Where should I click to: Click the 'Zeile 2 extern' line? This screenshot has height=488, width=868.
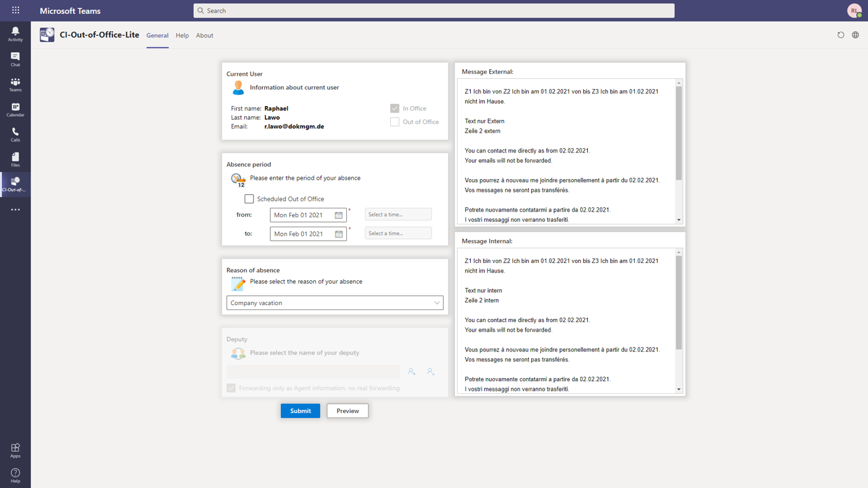coord(482,131)
